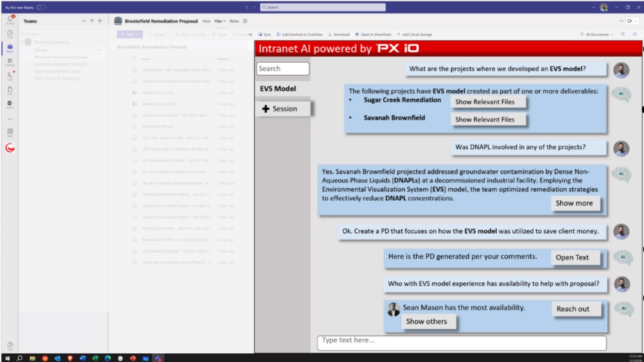Open File Explorer from the taskbar
The height and width of the screenshot is (362, 644).
[x=32, y=359]
